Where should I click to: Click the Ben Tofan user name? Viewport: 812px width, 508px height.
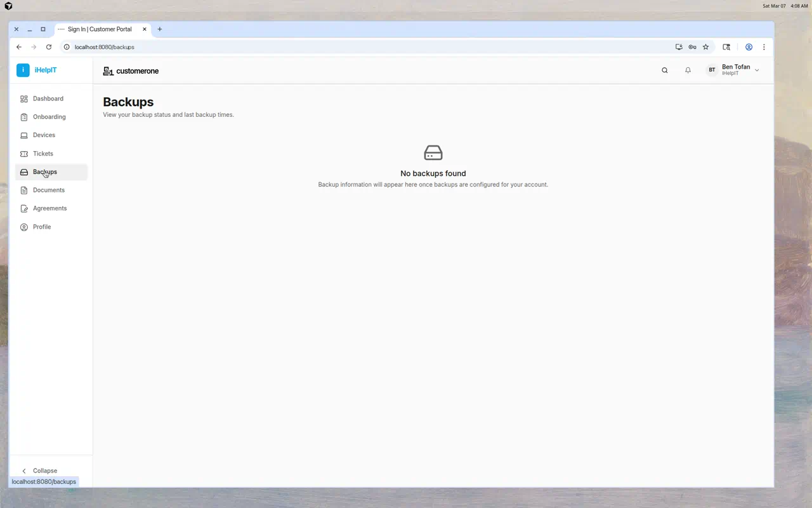tap(736, 67)
